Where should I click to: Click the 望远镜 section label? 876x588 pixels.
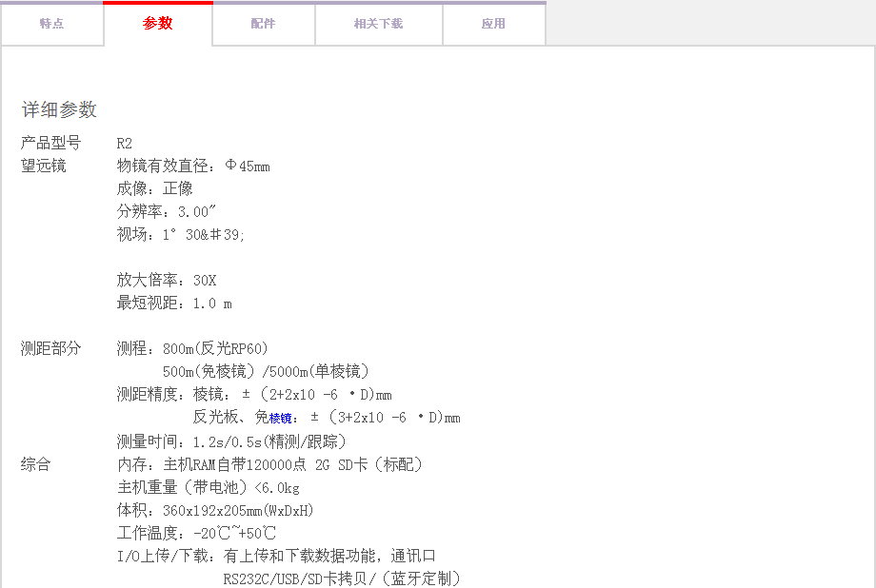point(44,167)
